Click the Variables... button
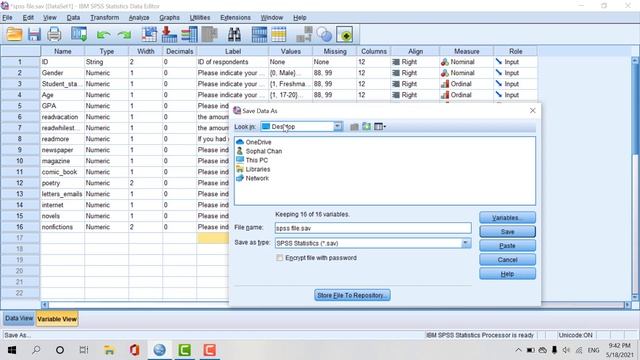The height and width of the screenshot is (360, 640). click(507, 218)
